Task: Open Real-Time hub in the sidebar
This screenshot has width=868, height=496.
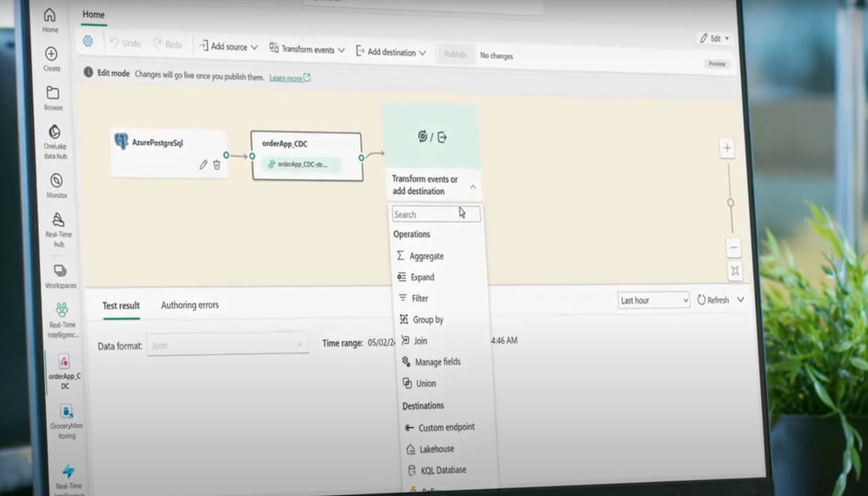Action: (x=58, y=230)
